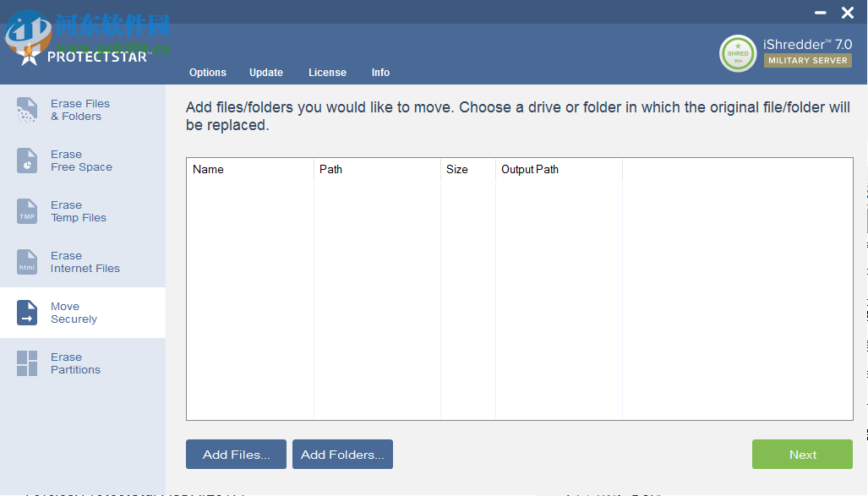
Task: Select the Erase Free Space icon
Action: tap(27, 161)
